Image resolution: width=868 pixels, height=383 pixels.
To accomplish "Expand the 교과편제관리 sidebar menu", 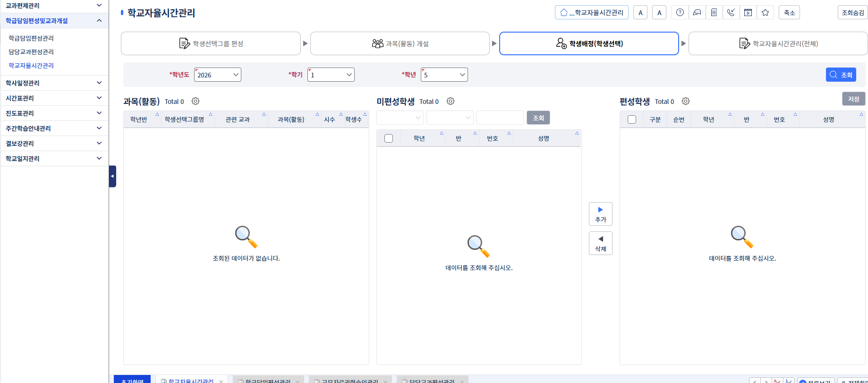I will 54,6.
